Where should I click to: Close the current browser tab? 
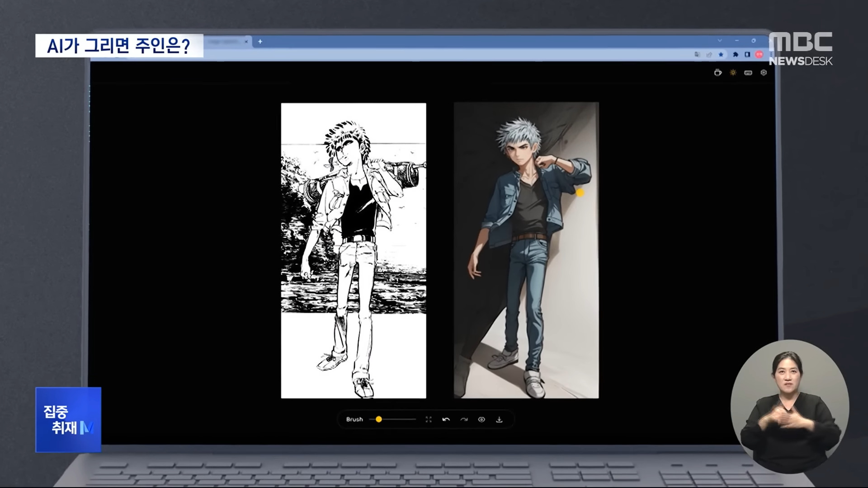pyautogui.click(x=246, y=42)
